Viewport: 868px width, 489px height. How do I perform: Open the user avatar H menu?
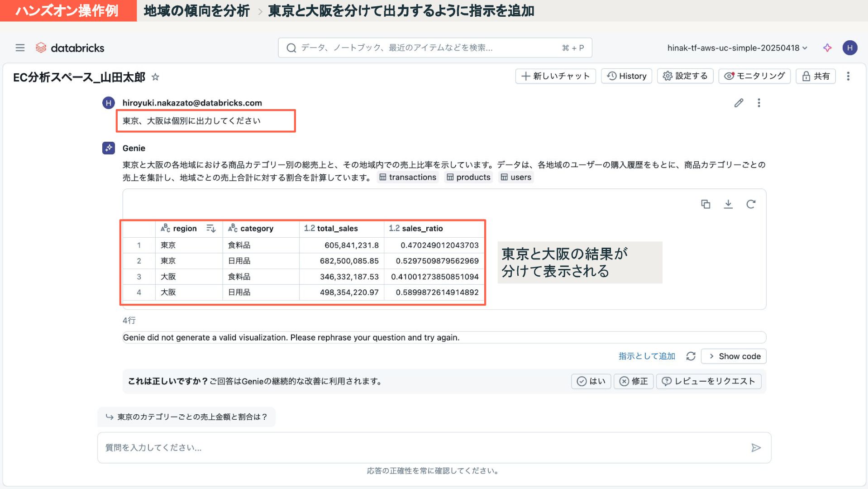849,48
